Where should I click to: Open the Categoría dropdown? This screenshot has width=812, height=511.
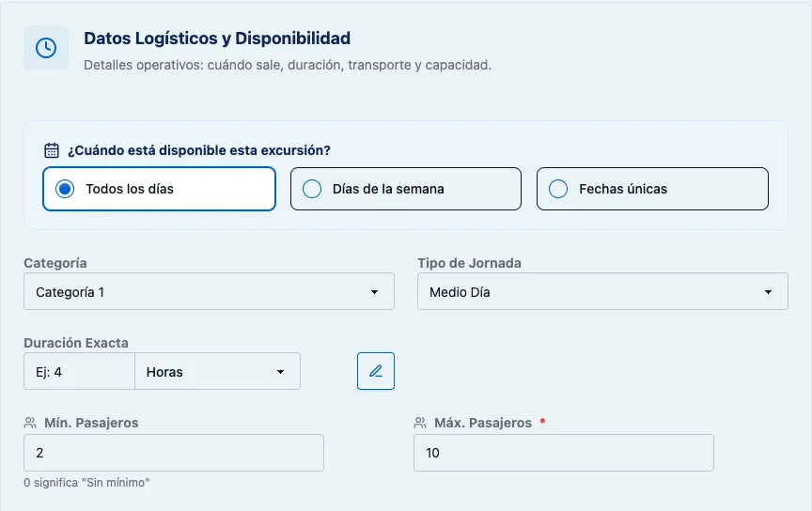209,291
